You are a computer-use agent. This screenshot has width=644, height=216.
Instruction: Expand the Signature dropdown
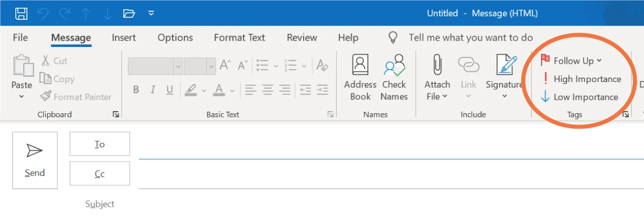[x=504, y=96]
